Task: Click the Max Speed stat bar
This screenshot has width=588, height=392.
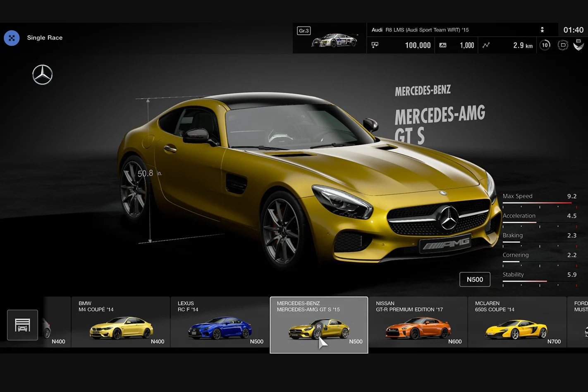Action: (x=540, y=203)
